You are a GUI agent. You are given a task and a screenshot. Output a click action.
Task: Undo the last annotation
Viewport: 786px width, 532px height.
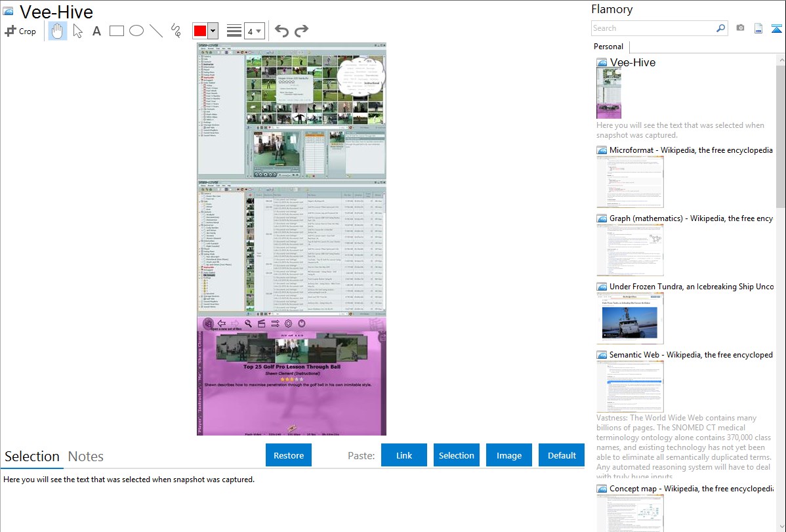[x=281, y=31]
